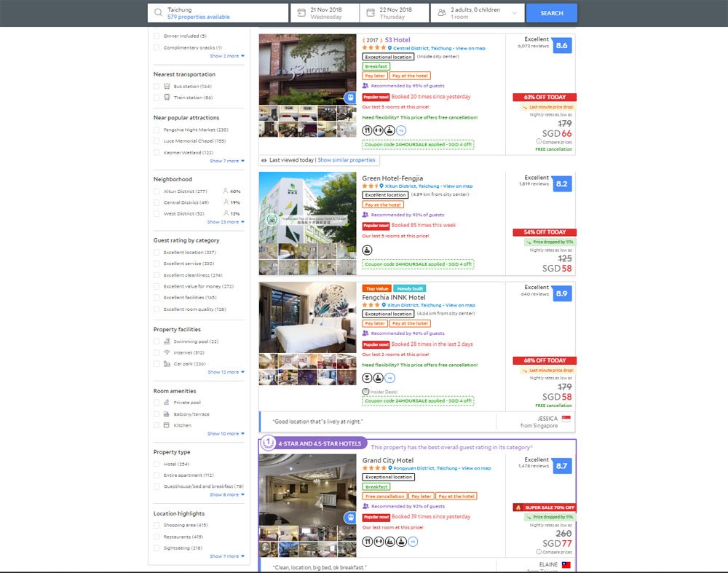
Task: Open the Fengchia INNK Hotel title
Action: coord(394,297)
